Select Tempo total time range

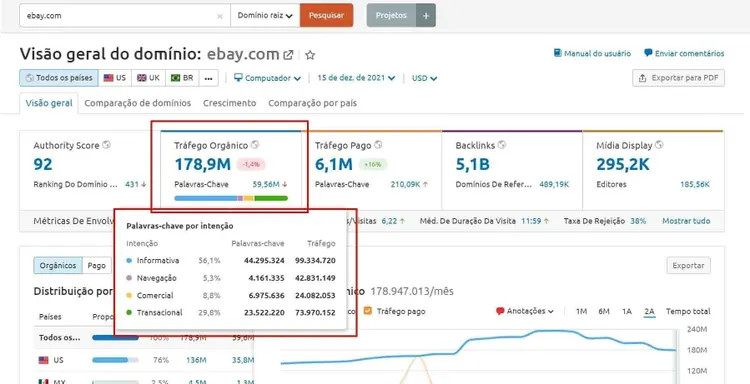point(688,311)
